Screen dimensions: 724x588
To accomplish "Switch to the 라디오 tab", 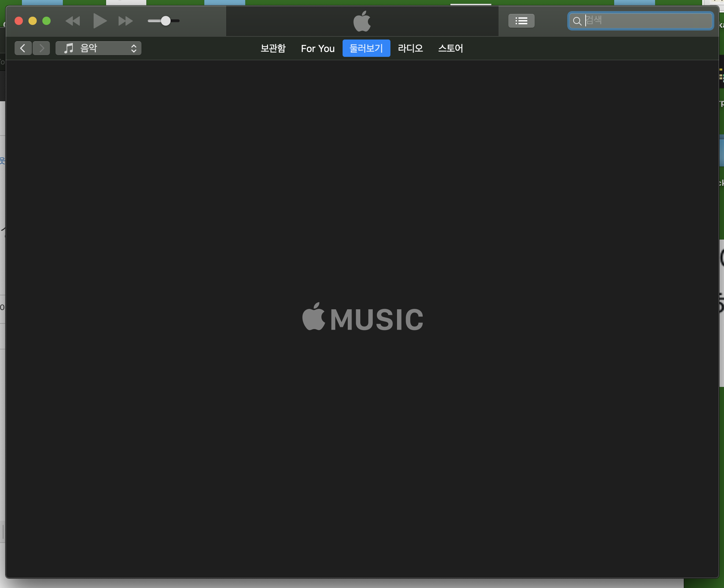I will pyautogui.click(x=410, y=48).
